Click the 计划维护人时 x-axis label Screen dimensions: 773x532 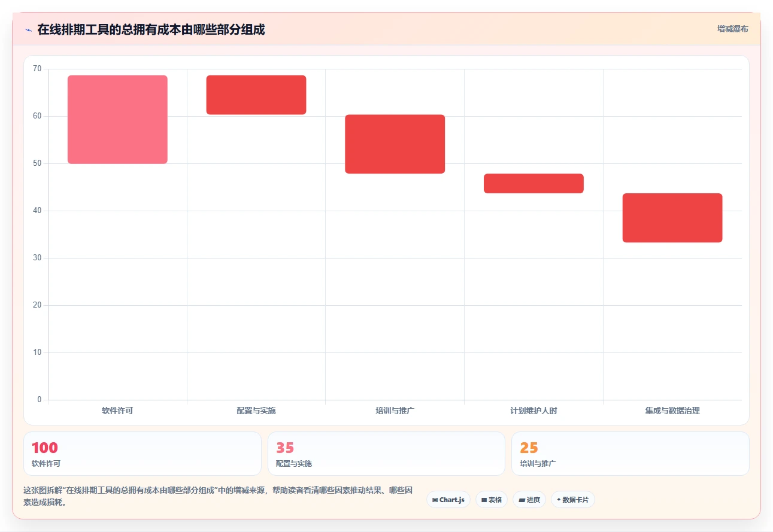point(533,411)
